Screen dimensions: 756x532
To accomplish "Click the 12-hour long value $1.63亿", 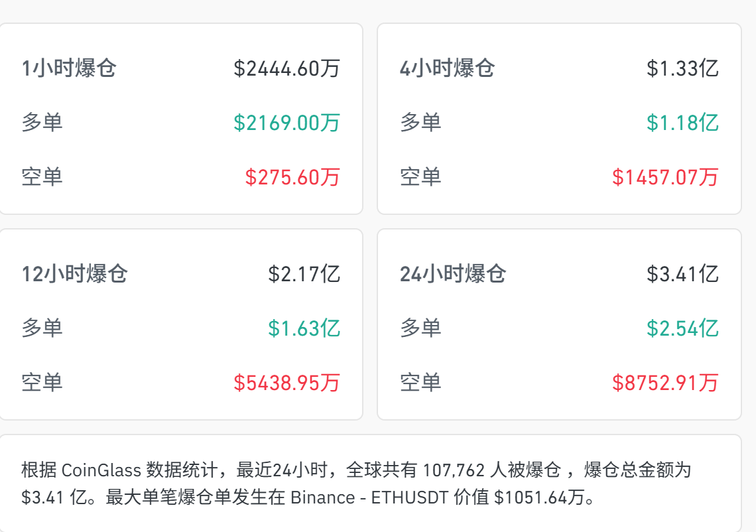I will point(304,328).
